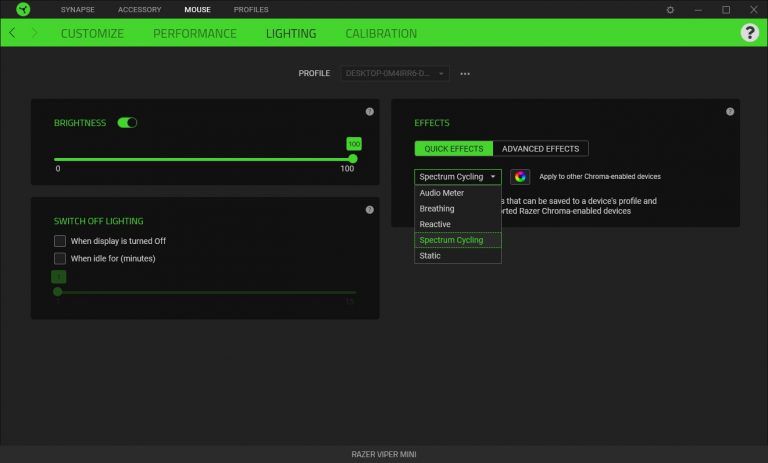
Task: Go back with left arrow
Action: click(12, 33)
